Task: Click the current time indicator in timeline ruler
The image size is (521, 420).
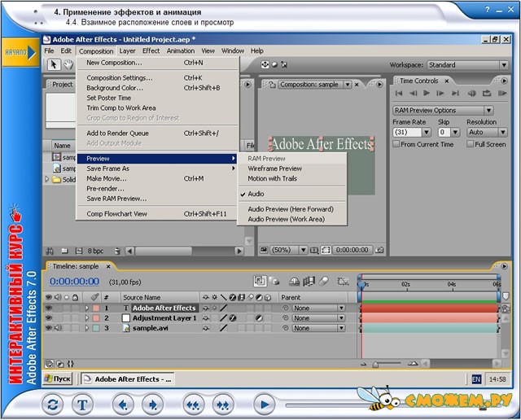Action: coord(361,285)
